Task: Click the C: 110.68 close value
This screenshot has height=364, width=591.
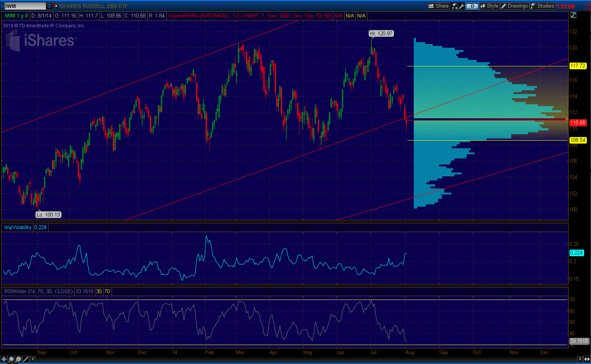Action: (135, 16)
